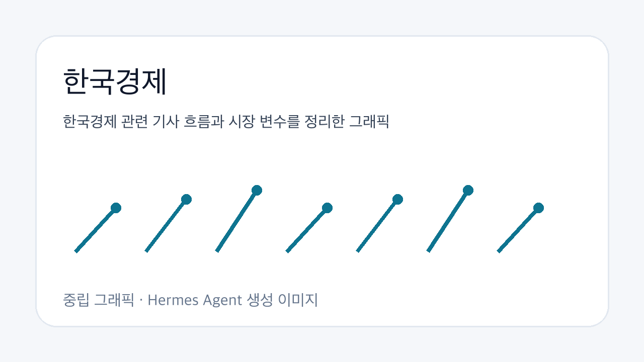The image size is (644, 362).
Task: Select the second teal dot marker
Action: coord(186,199)
